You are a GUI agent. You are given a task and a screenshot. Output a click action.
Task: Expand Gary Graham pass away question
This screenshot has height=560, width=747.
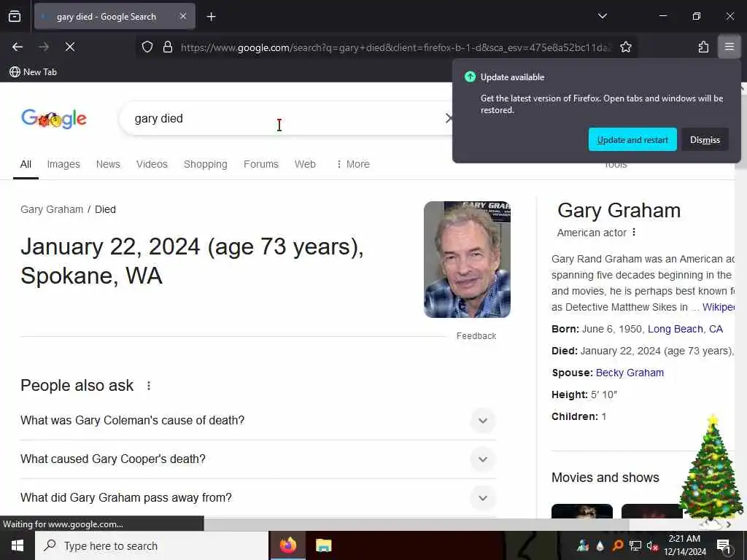pyautogui.click(x=258, y=497)
